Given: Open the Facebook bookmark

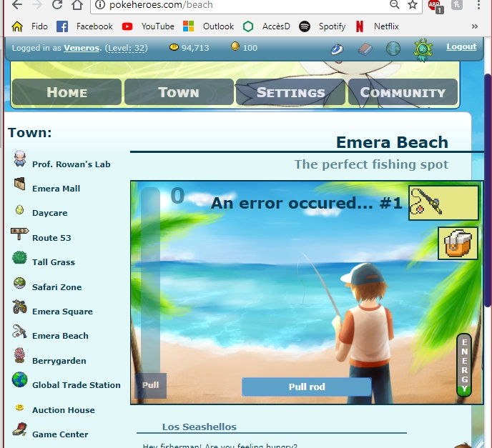Looking at the screenshot, I should [84, 26].
